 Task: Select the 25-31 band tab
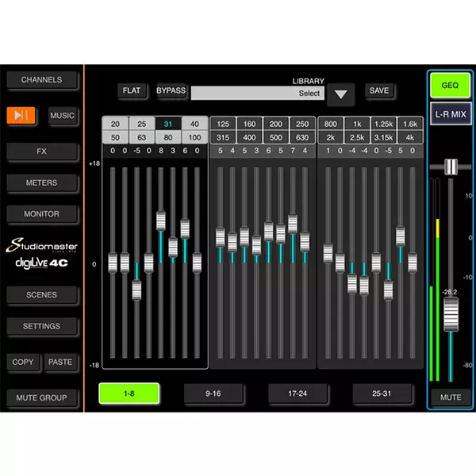[x=382, y=393]
